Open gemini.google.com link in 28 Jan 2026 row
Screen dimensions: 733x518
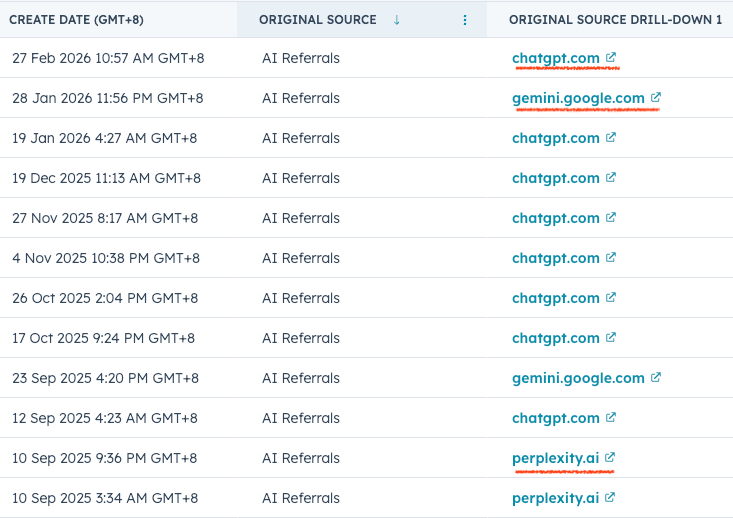coord(578,98)
